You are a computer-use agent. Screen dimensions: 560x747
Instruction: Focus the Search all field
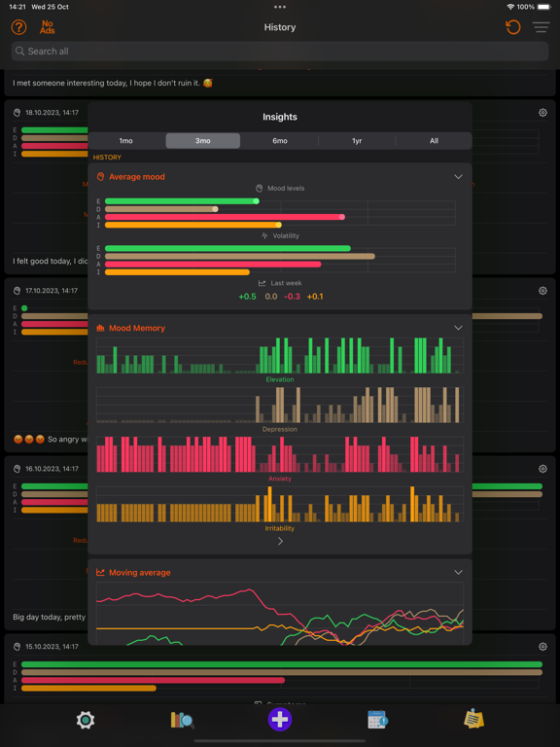pos(280,51)
